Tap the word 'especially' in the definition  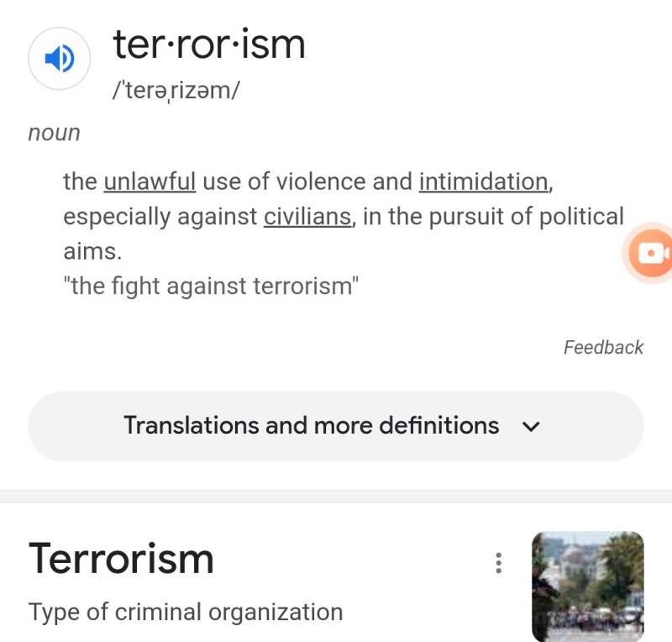coord(117,217)
